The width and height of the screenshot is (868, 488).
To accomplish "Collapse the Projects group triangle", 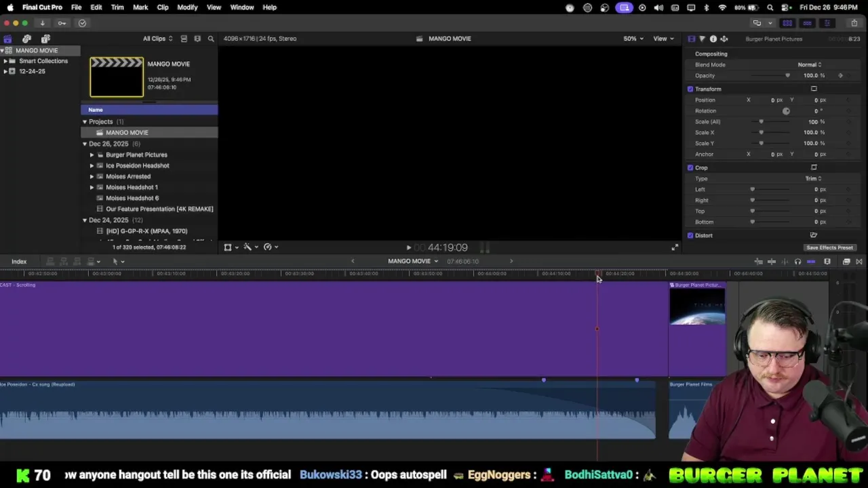I will click(85, 122).
